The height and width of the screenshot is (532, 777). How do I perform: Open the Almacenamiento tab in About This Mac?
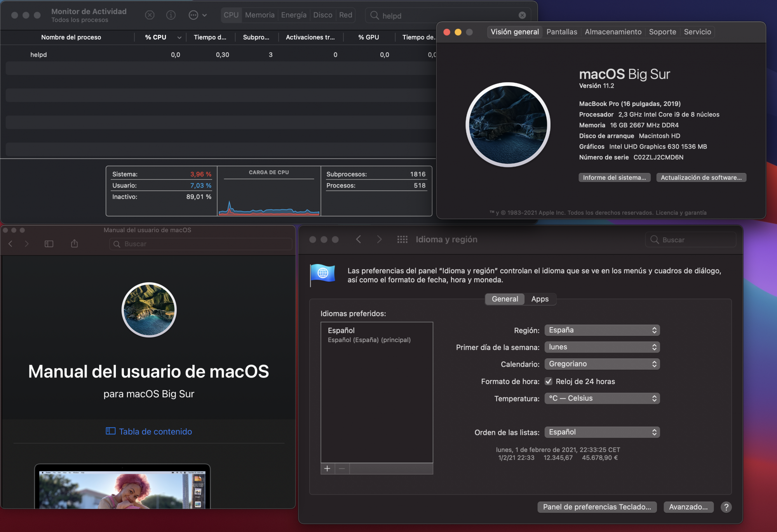(x=613, y=32)
